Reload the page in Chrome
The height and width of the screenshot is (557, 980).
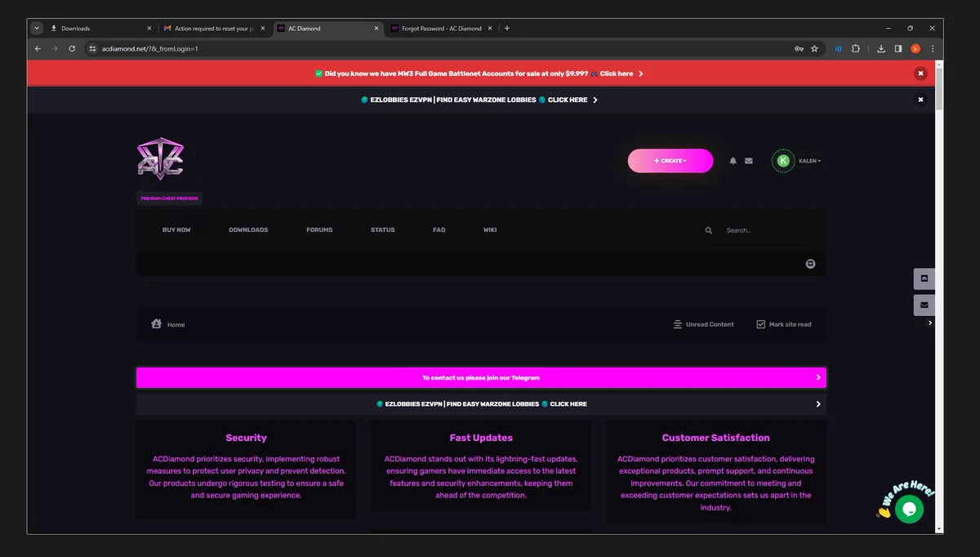click(x=72, y=49)
